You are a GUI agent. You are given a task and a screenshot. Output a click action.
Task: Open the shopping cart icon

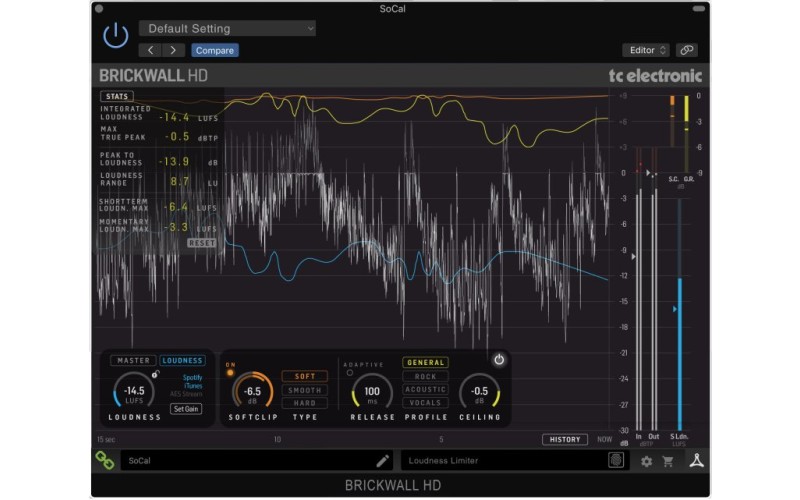coord(668,461)
